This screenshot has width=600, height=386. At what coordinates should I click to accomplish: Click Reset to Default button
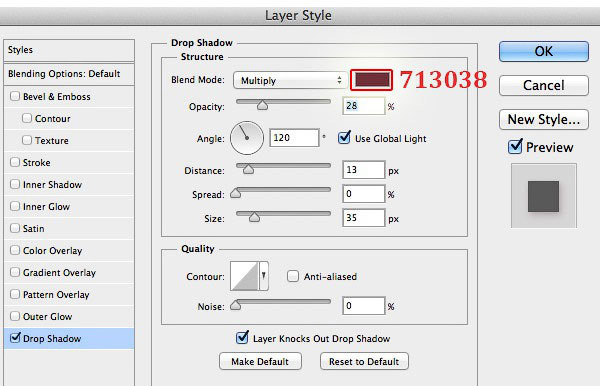coord(364,361)
